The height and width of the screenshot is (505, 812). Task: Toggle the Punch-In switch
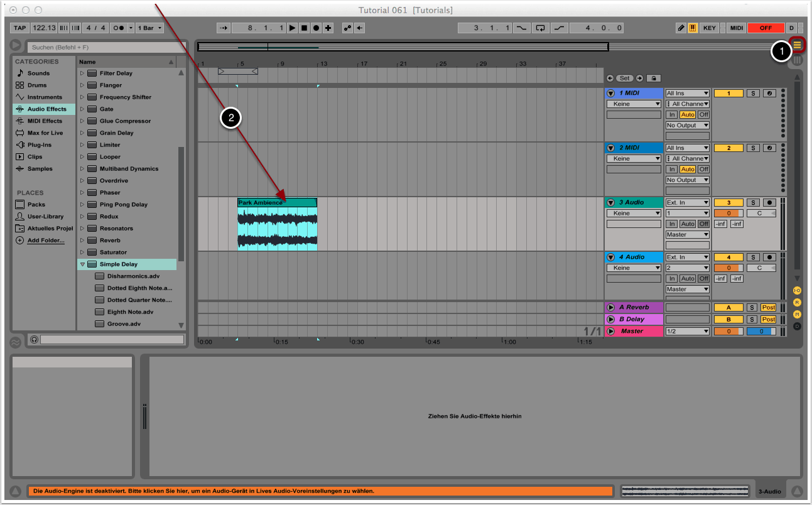521,28
